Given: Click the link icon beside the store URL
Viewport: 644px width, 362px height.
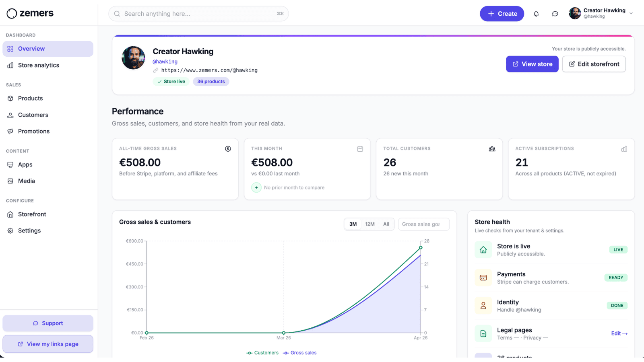Looking at the screenshot, I should pos(156,70).
